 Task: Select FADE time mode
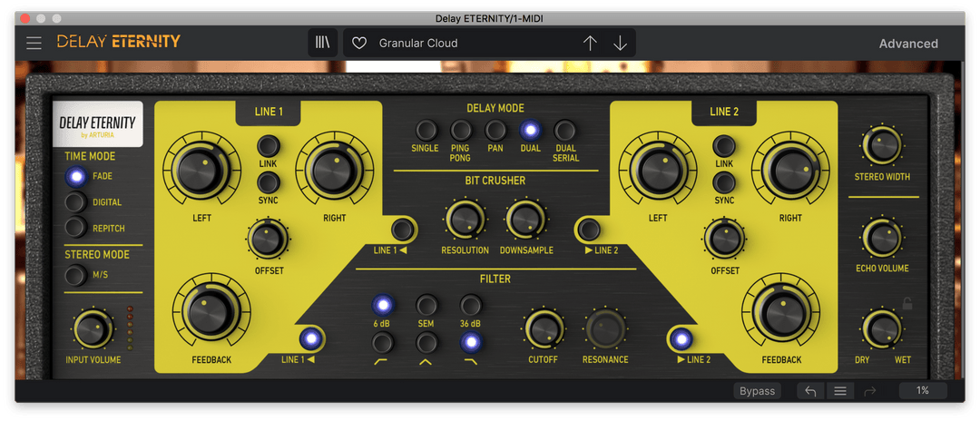tap(76, 177)
